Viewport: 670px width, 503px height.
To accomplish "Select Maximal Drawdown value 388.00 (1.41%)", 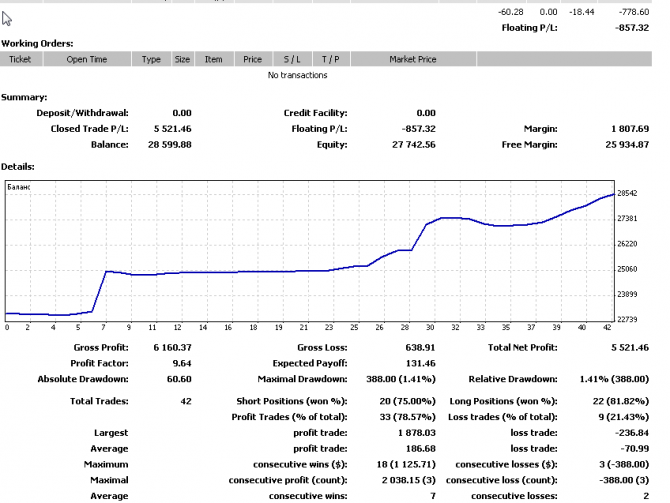I will point(401,379).
